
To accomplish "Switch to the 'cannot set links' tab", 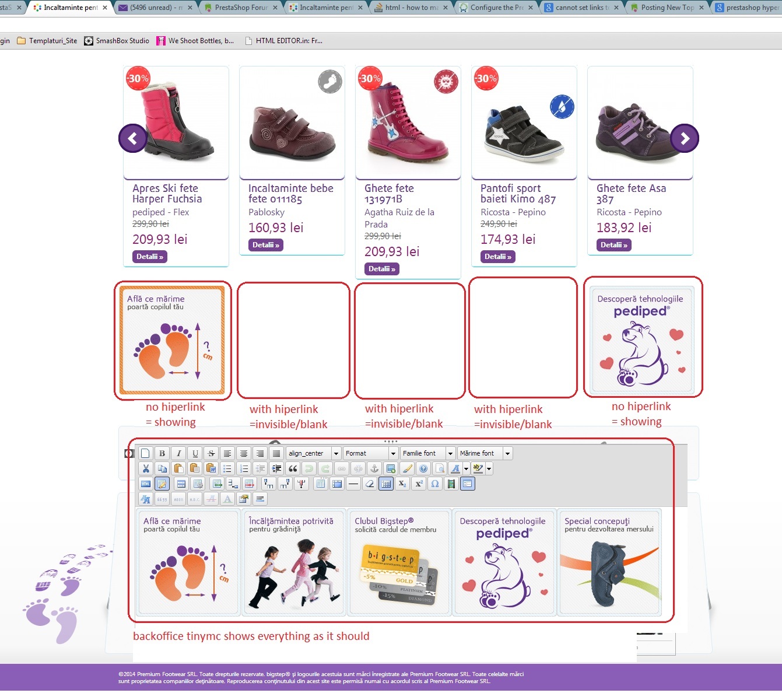I will click(x=582, y=8).
